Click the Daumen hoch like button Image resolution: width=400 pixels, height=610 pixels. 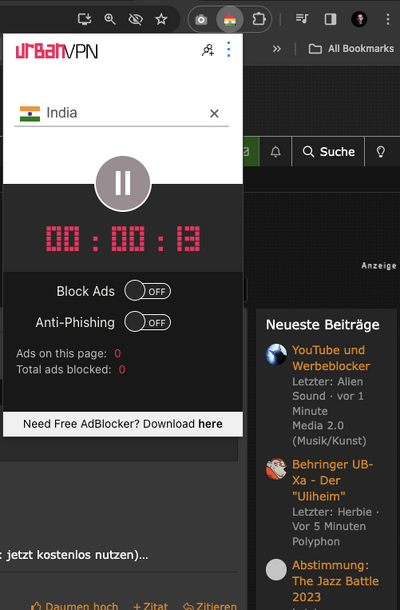click(x=74, y=606)
